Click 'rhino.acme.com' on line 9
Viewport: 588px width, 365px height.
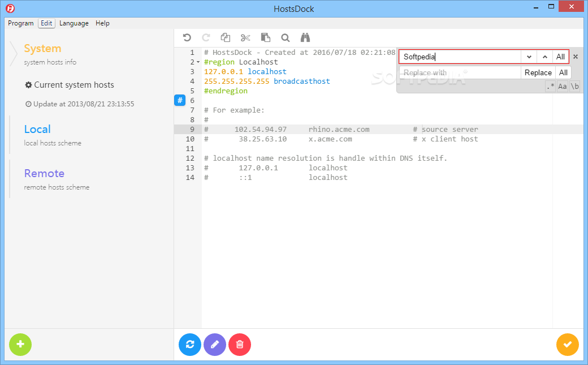(x=339, y=130)
